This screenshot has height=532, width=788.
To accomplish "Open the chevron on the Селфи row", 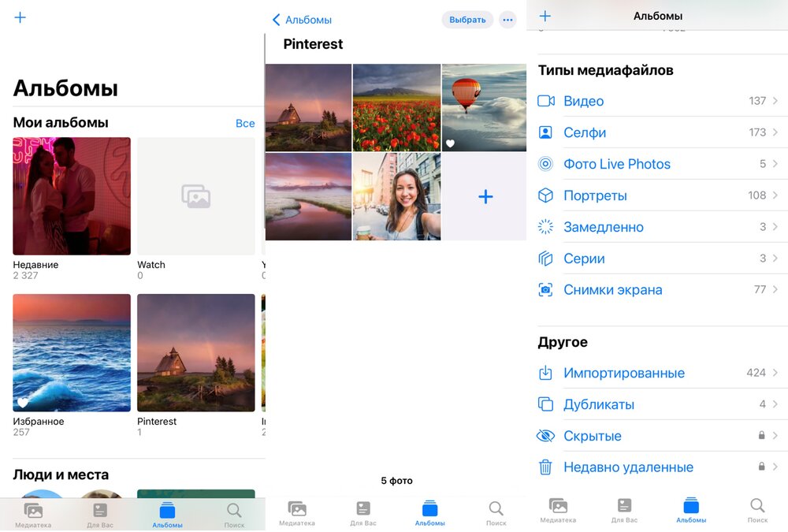I will pos(775,132).
